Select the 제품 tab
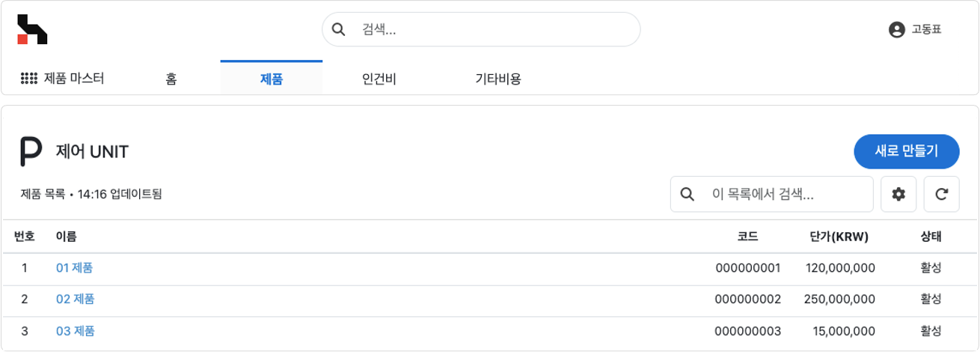 tap(272, 79)
